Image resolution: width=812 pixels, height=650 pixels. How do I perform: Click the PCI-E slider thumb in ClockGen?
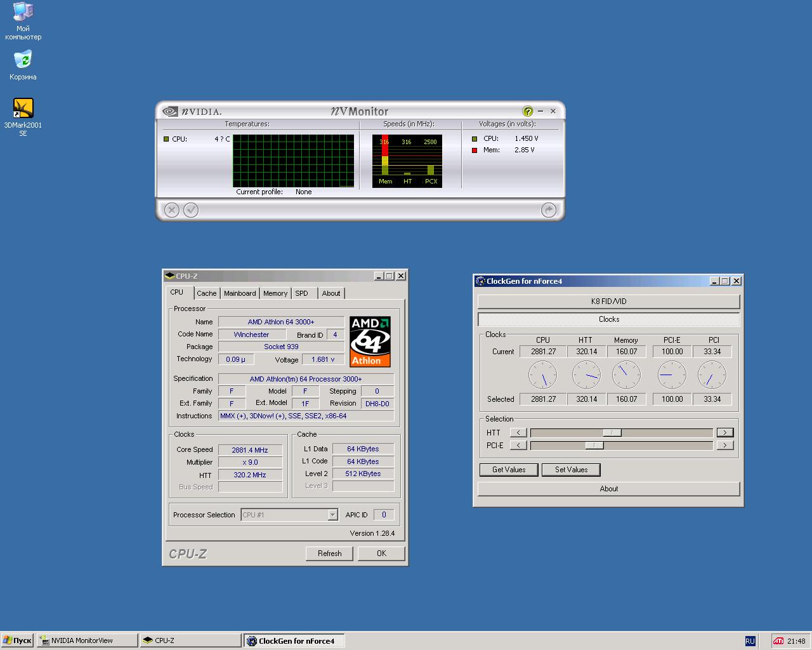[594, 446]
